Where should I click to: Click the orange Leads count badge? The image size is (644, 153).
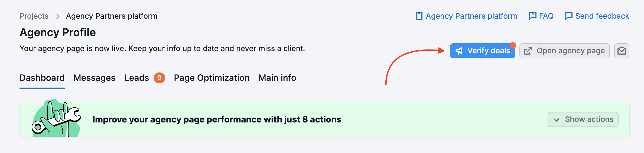point(159,78)
